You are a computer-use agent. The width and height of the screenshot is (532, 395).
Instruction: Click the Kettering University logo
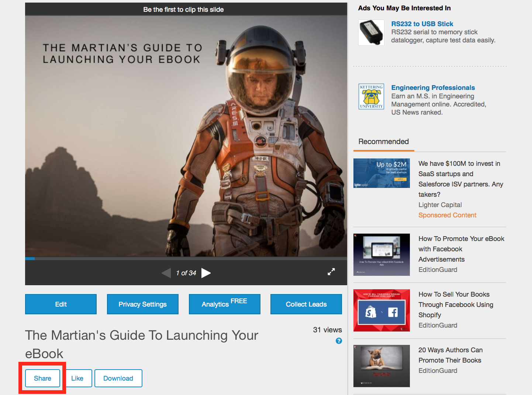(x=372, y=97)
